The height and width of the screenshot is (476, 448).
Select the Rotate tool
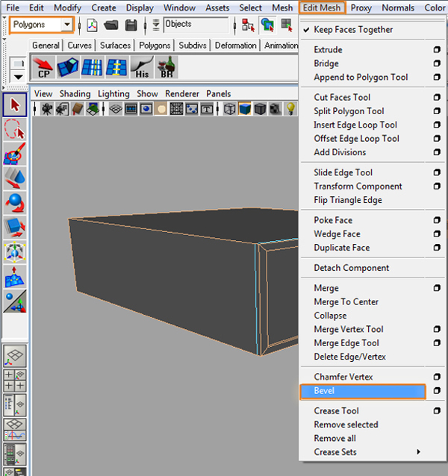click(15, 203)
